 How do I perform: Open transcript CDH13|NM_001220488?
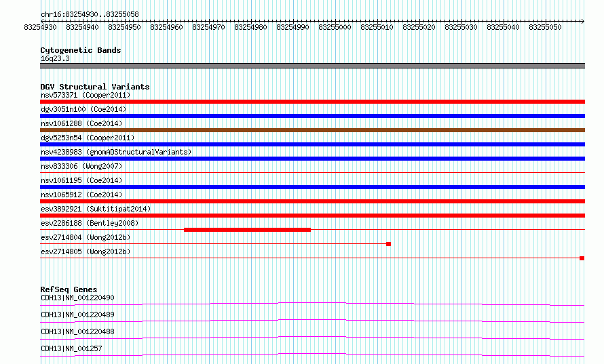point(77,331)
